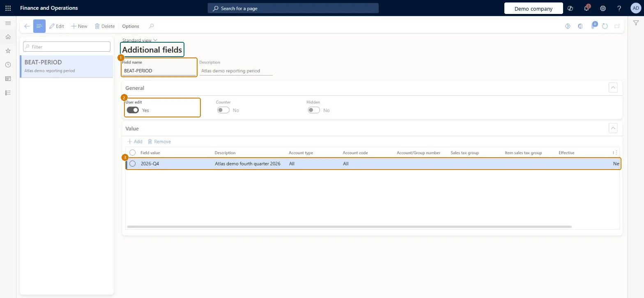This screenshot has width=644, height=298.
Task: Collapse the Value section
Action: pos(613,128)
